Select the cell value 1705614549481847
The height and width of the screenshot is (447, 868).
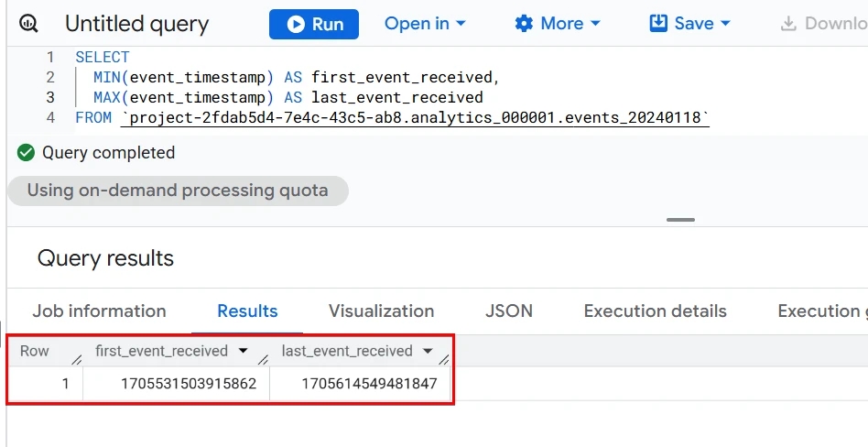(x=369, y=383)
